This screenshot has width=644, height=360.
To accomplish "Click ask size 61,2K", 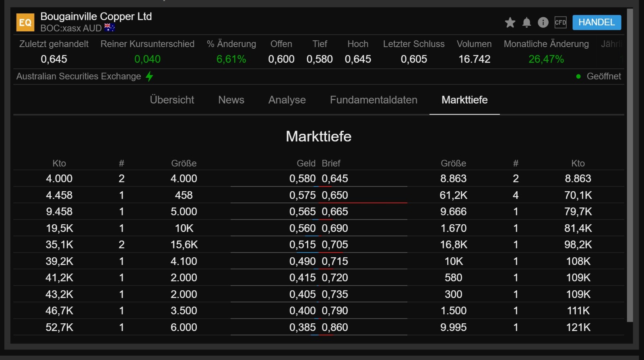I will [454, 195].
